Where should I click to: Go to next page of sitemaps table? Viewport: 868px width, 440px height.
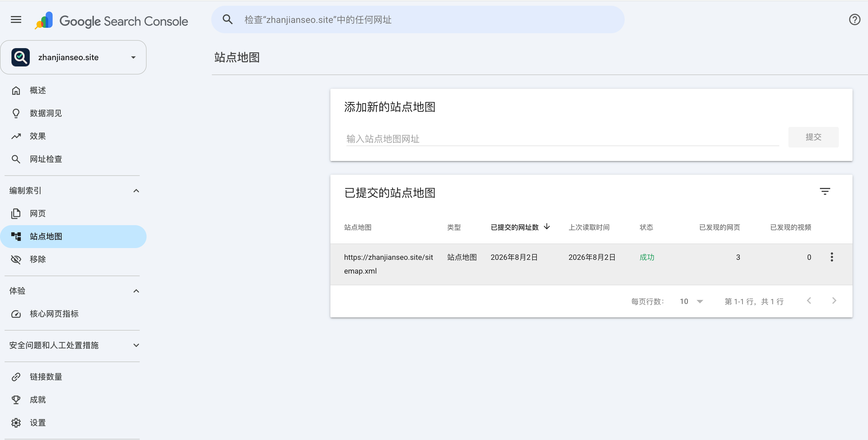click(x=834, y=301)
